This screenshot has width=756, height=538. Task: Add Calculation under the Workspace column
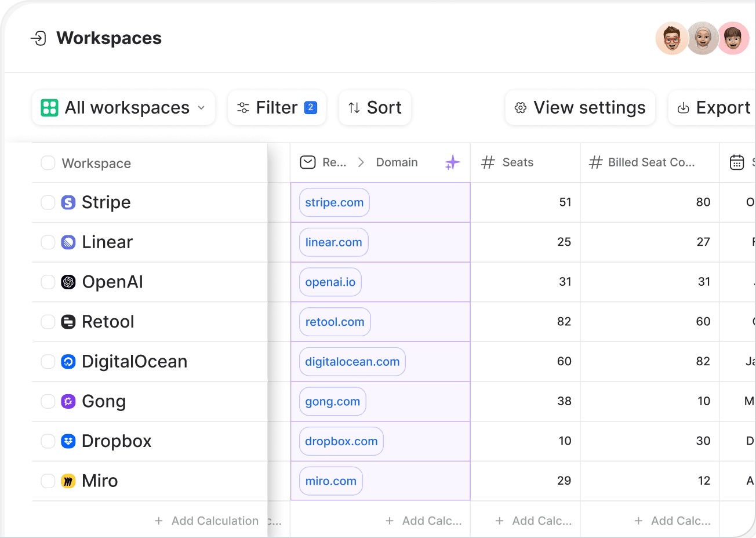point(207,521)
